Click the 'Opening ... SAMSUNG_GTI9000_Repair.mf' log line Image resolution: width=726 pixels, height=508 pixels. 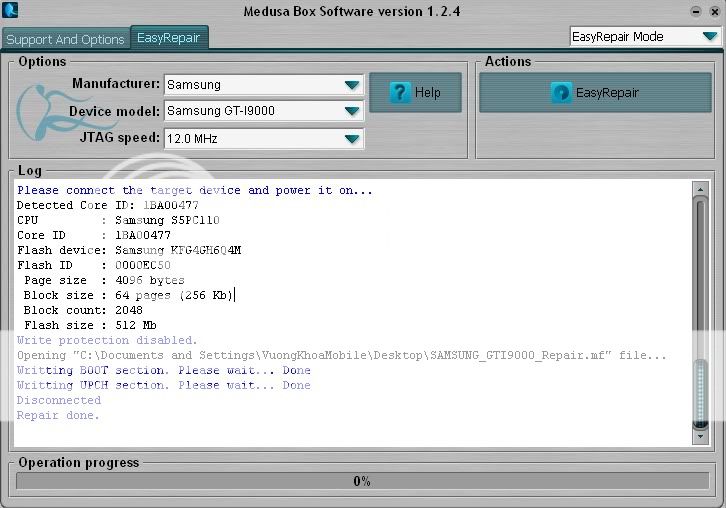342,355
